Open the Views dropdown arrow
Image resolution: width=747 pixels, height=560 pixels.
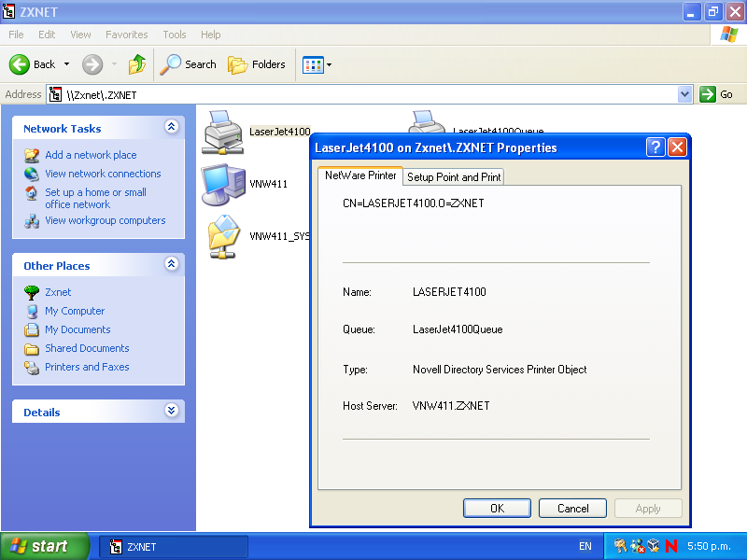tap(329, 64)
